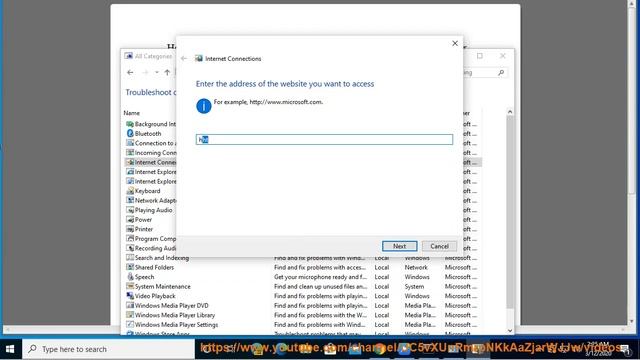Image resolution: width=640 pixels, height=360 pixels.
Task: Select the Power troubleshooter icon
Action: point(130,220)
